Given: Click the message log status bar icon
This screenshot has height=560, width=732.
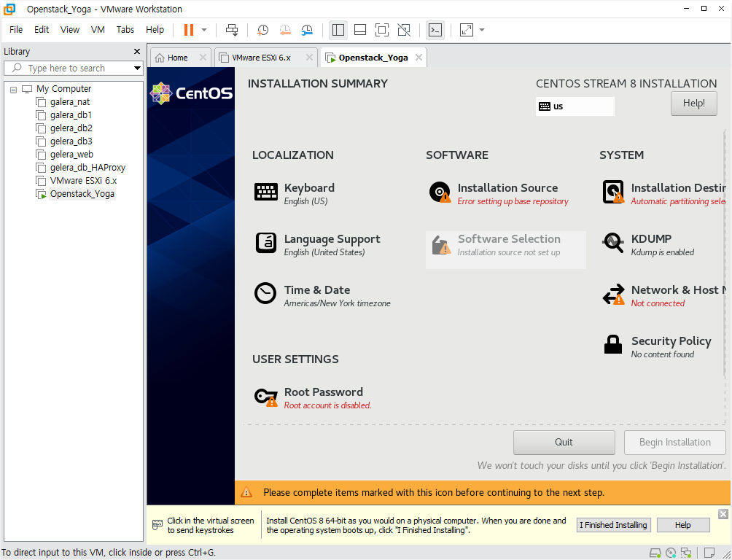Looking at the screenshot, I should pos(709,553).
